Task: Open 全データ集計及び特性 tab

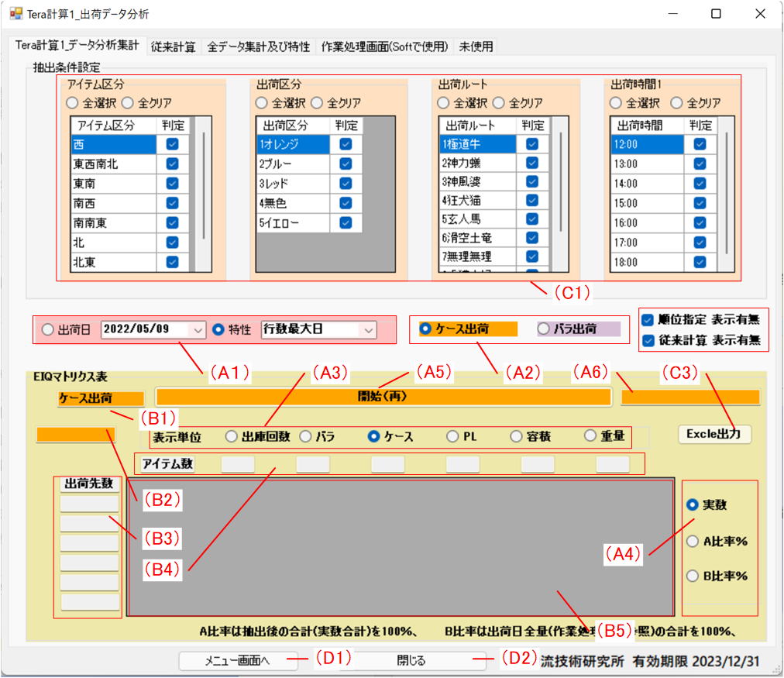Action: pos(259,46)
